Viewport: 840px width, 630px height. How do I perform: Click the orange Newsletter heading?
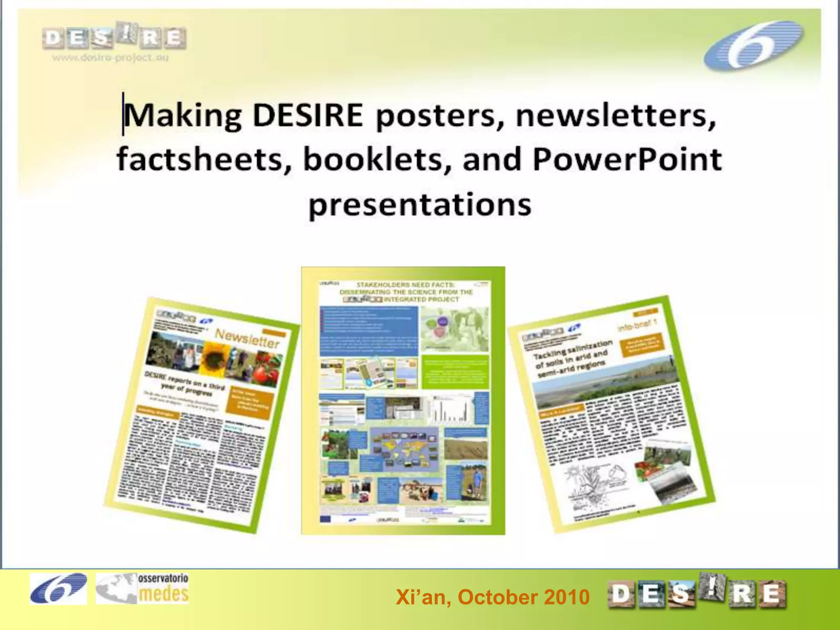247,339
